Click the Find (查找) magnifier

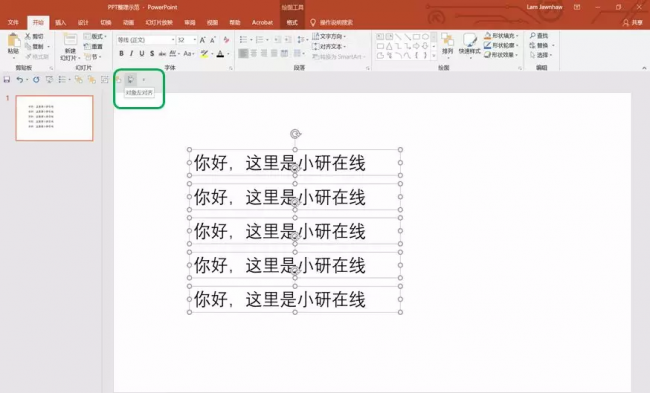(533, 36)
